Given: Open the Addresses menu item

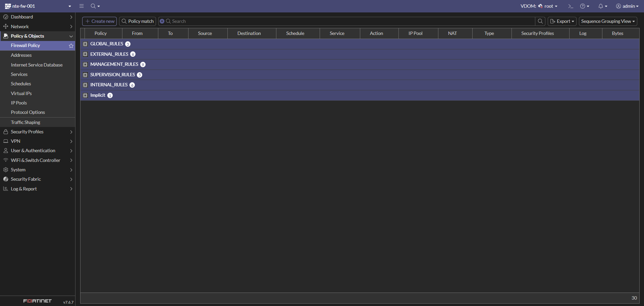Looking at the screenshot, I should point(21,55).
